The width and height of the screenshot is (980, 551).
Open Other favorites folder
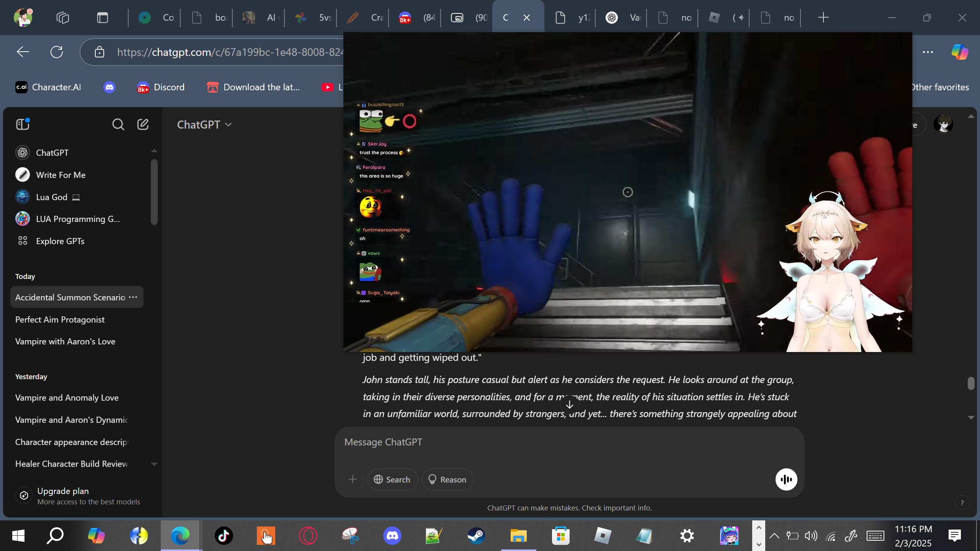pyautogui.click(x=939, y=87)
